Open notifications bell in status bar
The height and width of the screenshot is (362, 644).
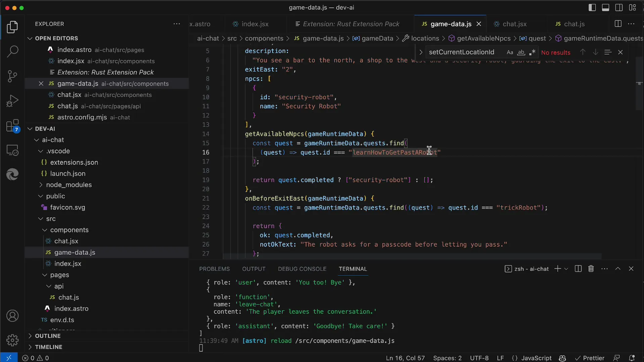pyautogui.click(x=632, y=358)
